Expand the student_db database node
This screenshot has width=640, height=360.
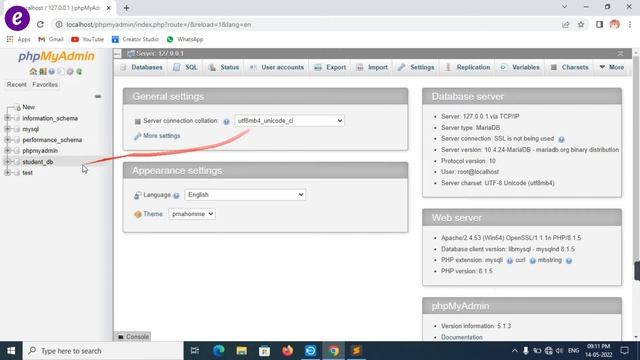[7, 162]
